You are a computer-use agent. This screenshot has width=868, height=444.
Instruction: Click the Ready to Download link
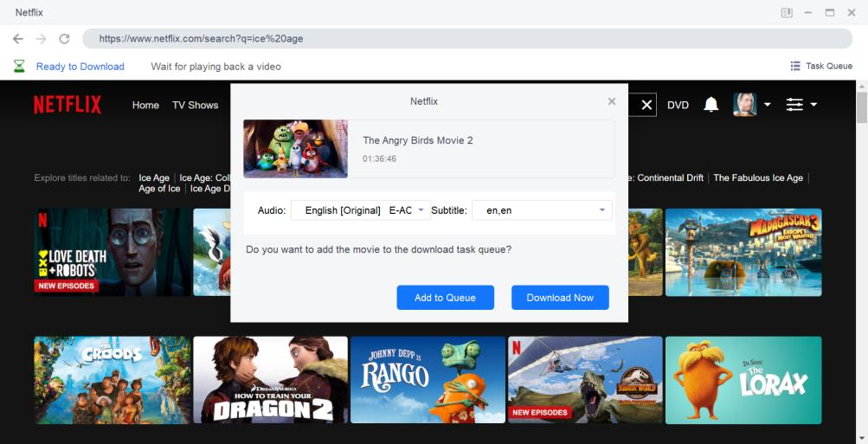[x=80, y=67]
